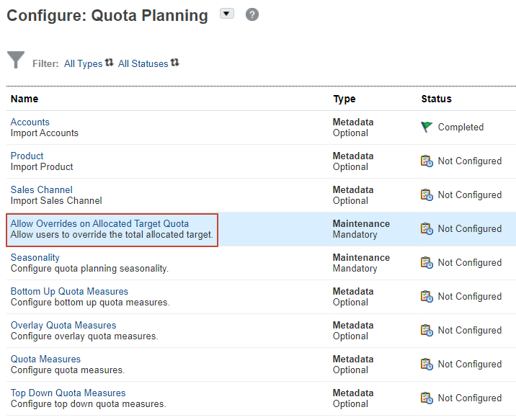The image size is (516, 420).
Task: Click Metadata type in Accounts row
Action: click(x=353, y=122)
